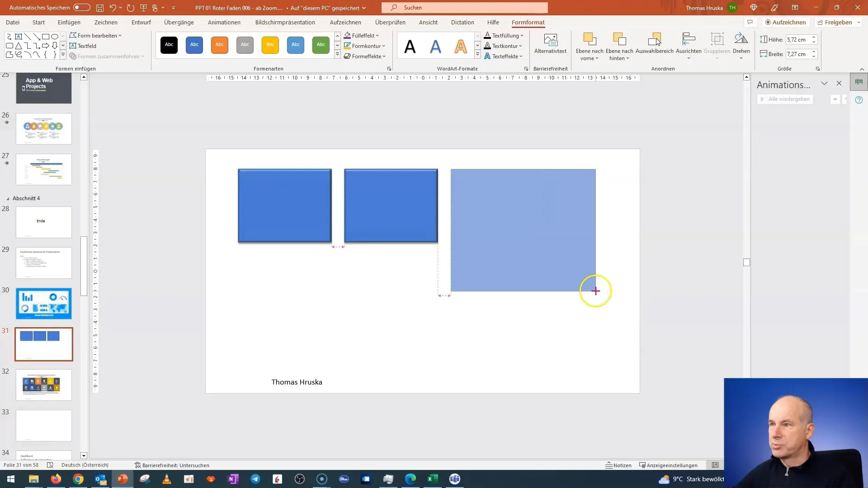Screen dimensions: 868x488
Task: Expand the Freigeben dropdown arrow
Action: [x=859, y=22]
